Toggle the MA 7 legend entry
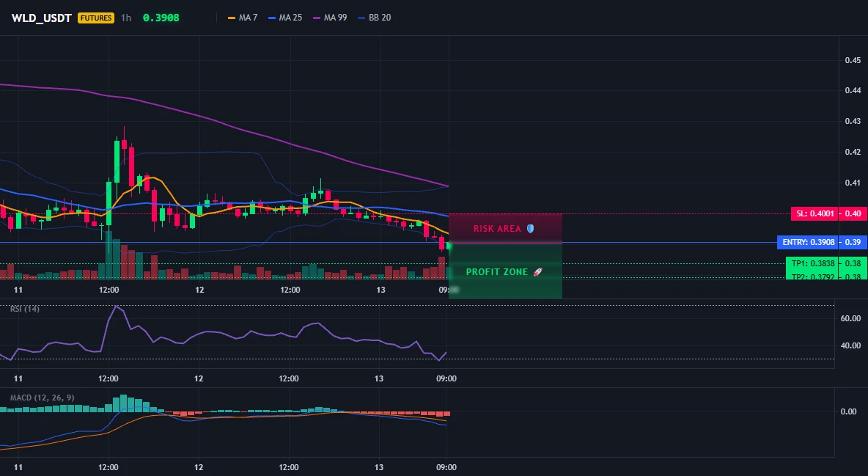 coord(243,18)
